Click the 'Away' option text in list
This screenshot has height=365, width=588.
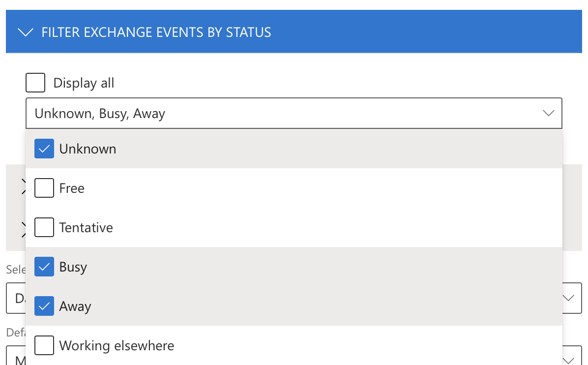(75, 306)
